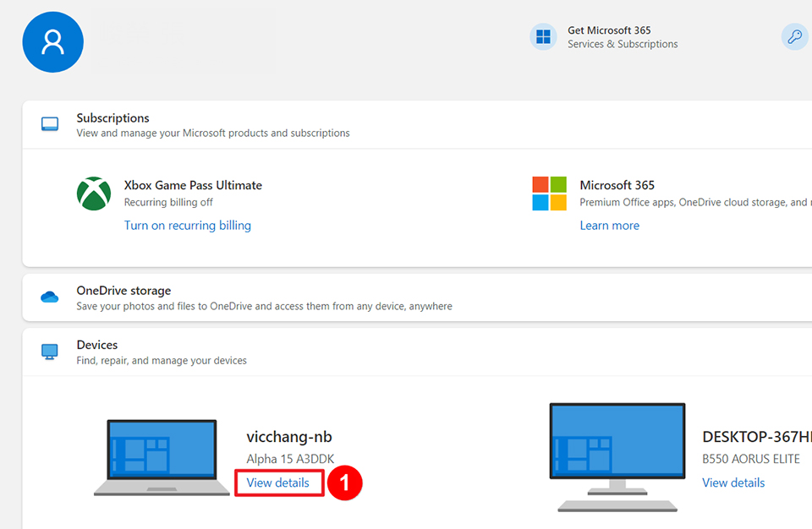Click the Xbox Game Pass Ultimate title
Screen dimensions: 812x529
point(192,184)
